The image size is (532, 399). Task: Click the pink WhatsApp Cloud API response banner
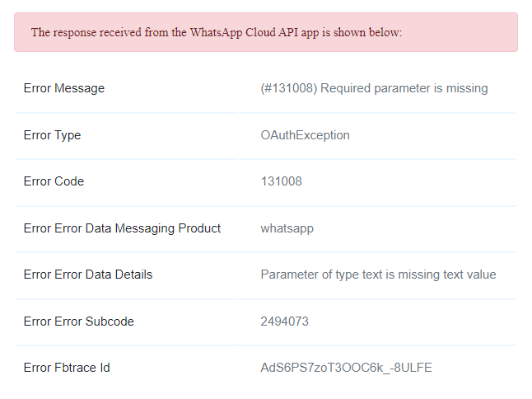pyautogui.click(x=266, y=32)
